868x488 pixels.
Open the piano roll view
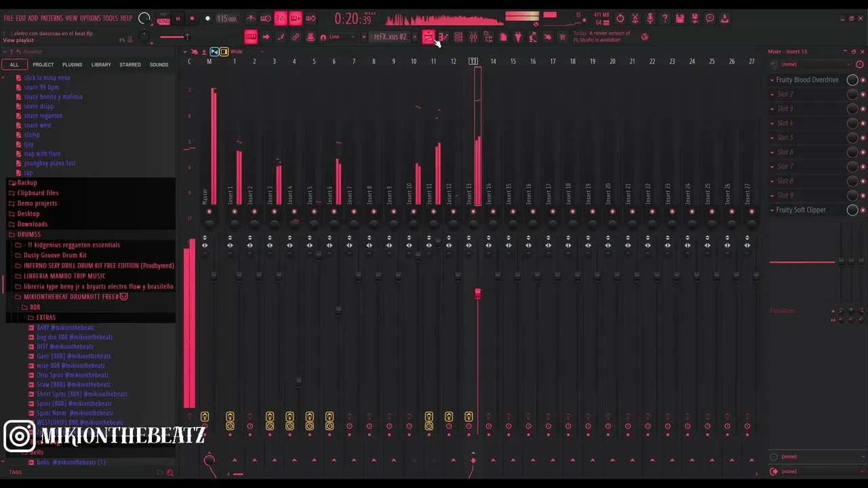(443, 37)
